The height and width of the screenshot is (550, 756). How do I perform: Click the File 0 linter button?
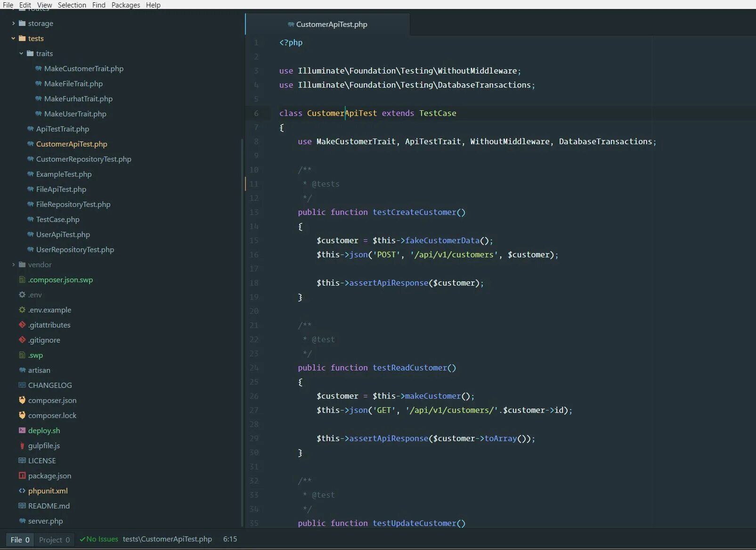(x=20, y=540)
